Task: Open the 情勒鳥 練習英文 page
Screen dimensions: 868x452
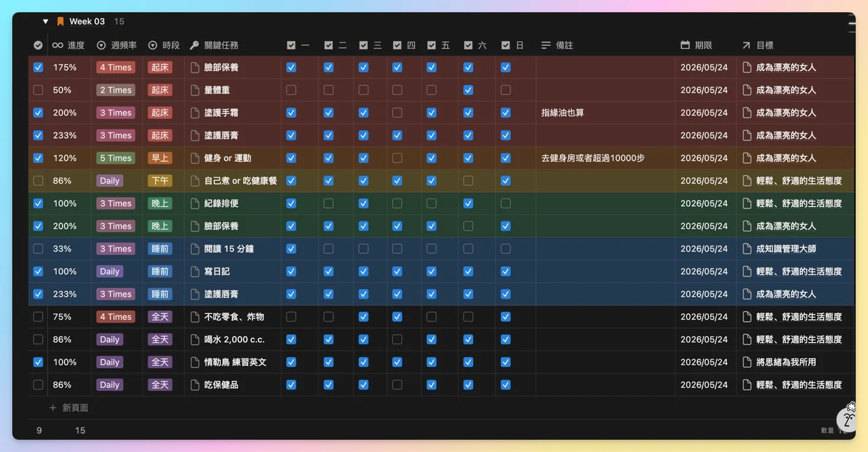Action: click(x=235, y=362)
